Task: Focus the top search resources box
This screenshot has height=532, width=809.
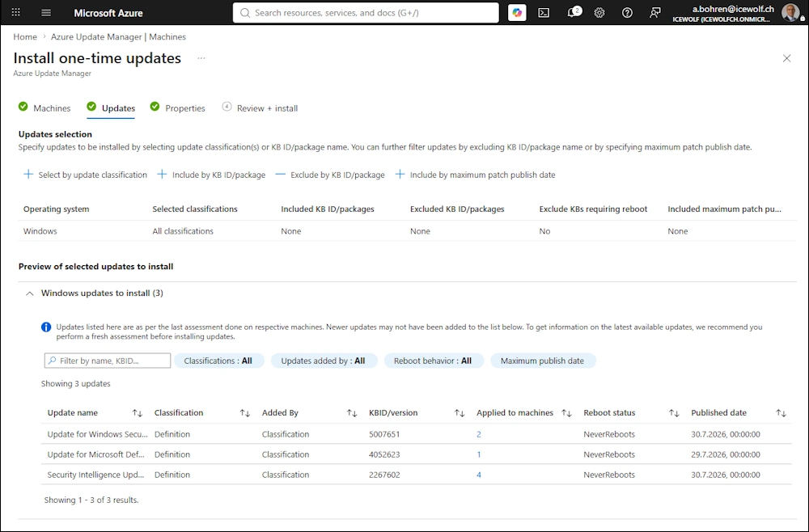Action: [x=366, y=13]
